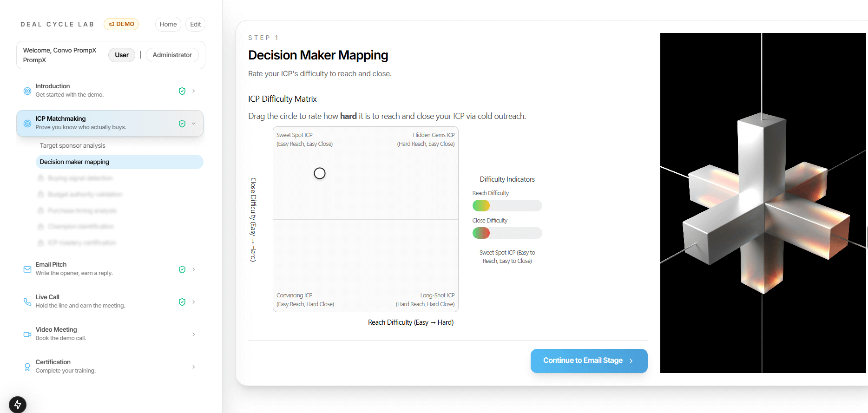The image size is (868, 413).
Task: Click 'Reach Difficulty (Easy → Hard)' axis label
Action: tap(411, 322)
